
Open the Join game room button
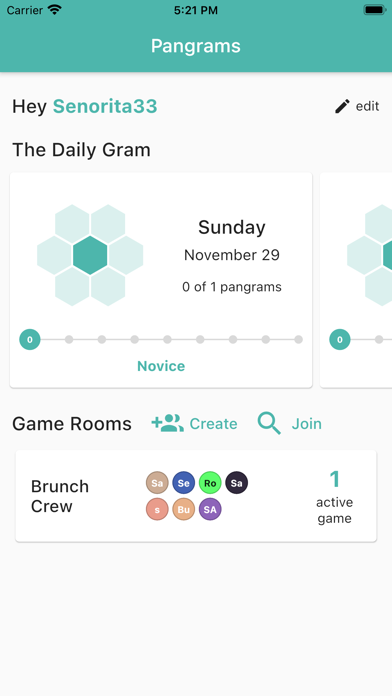pos(289,423)
